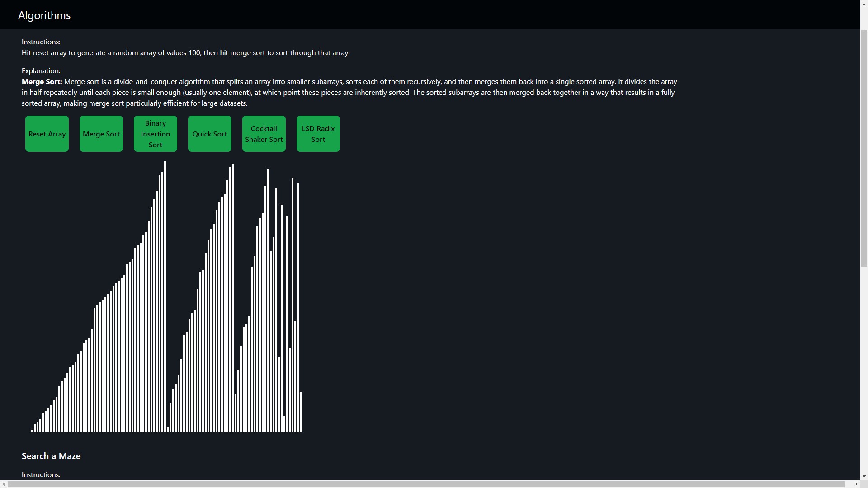Click the Explanation label text

click(41, 71)
